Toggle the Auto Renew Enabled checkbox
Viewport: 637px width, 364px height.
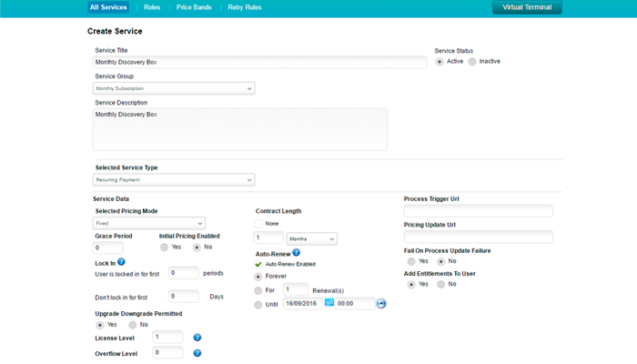tap(258, 265)
